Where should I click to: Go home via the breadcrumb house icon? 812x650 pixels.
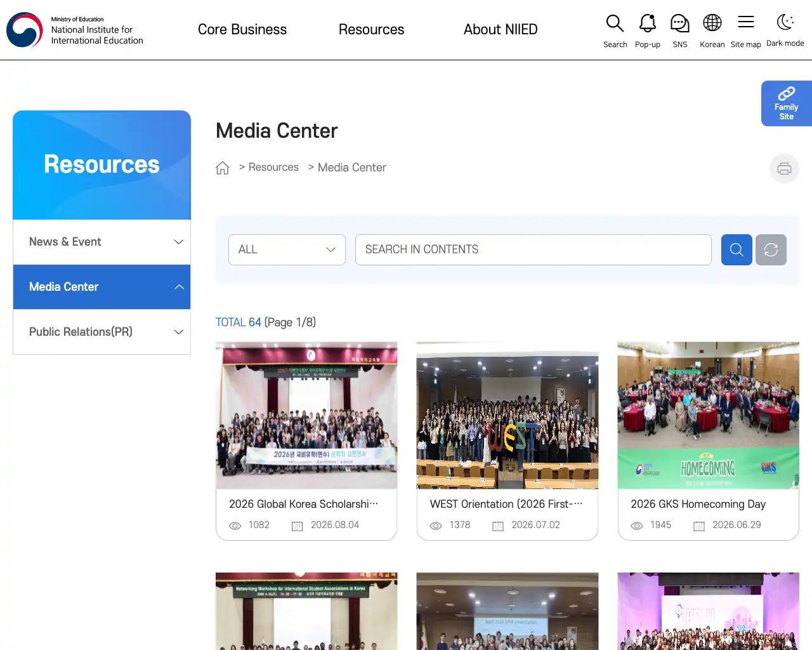pos(223,168)
